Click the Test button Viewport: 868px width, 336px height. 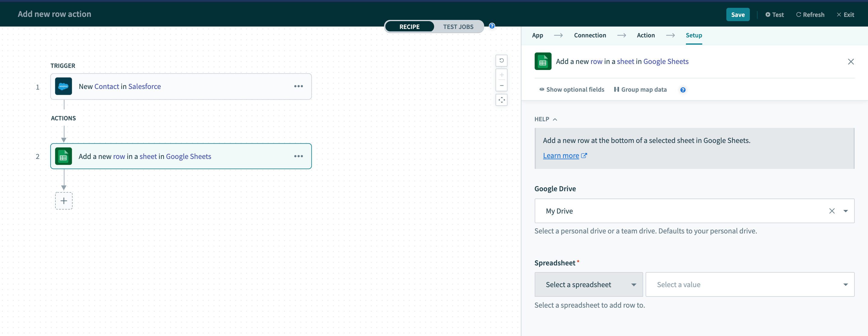pyautogui.click(x=774, y=14)
